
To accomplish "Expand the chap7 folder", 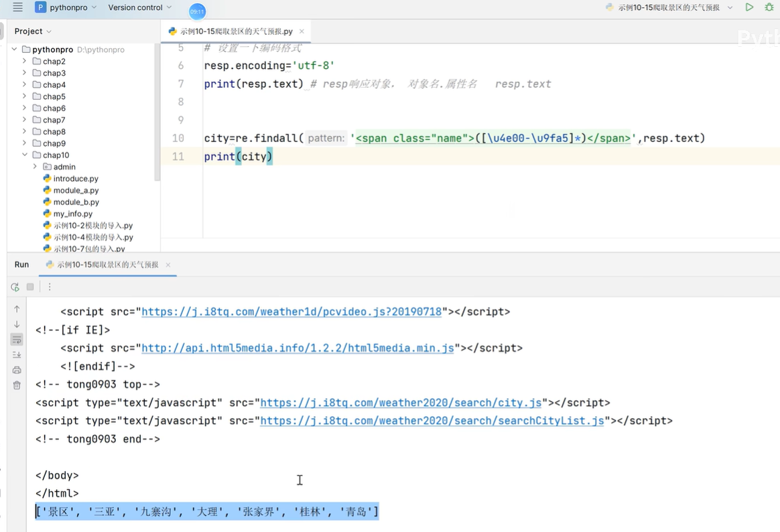I will pos(24,120).
